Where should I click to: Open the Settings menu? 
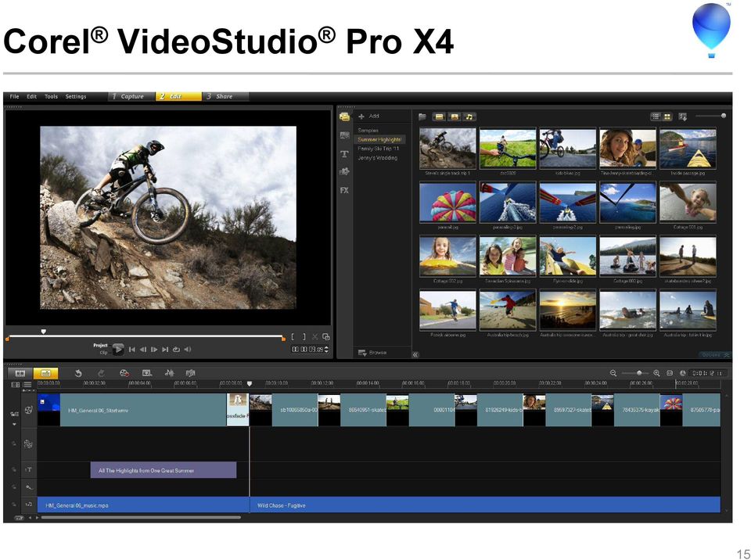pos(76,96)
